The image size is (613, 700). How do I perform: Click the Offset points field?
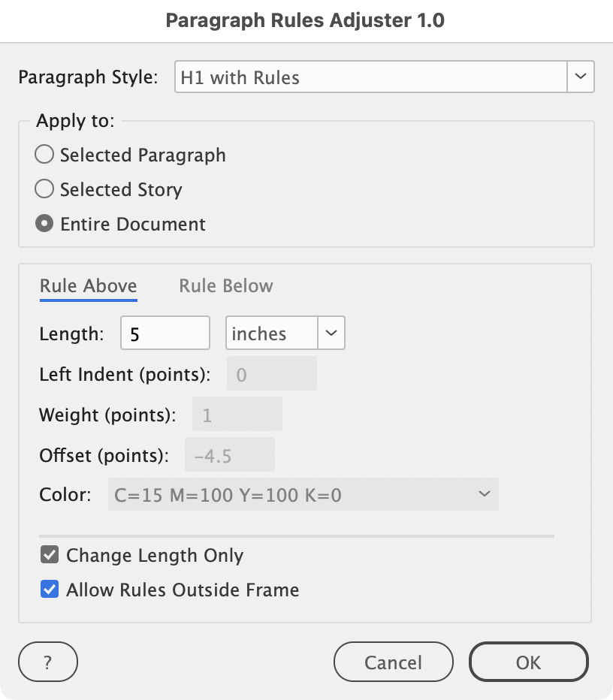click(230, 455)
